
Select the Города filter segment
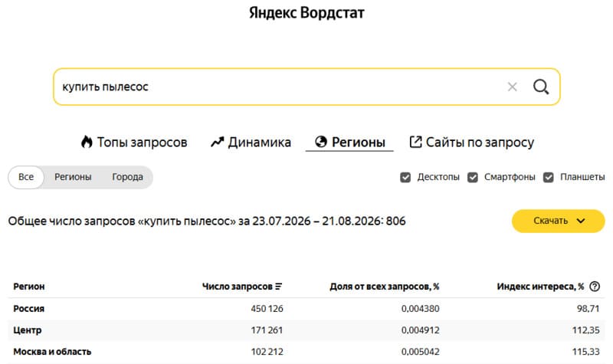point(127,177)
